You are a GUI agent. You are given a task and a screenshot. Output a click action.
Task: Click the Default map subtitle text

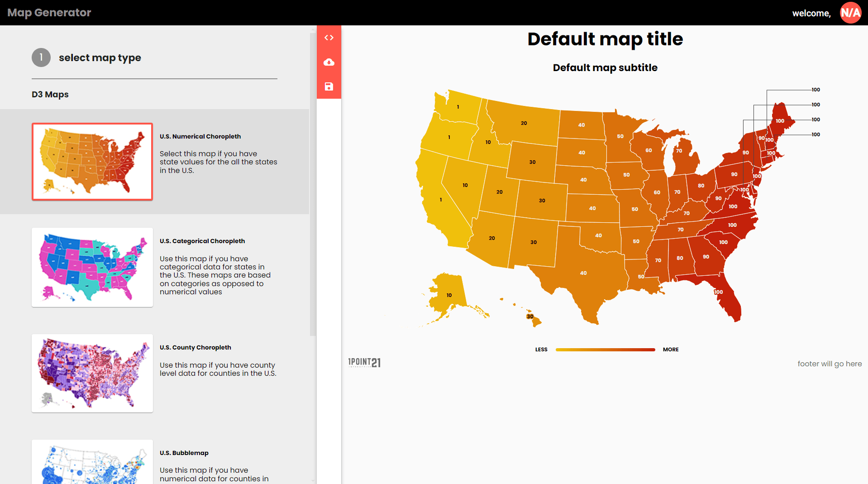point(605,67)
